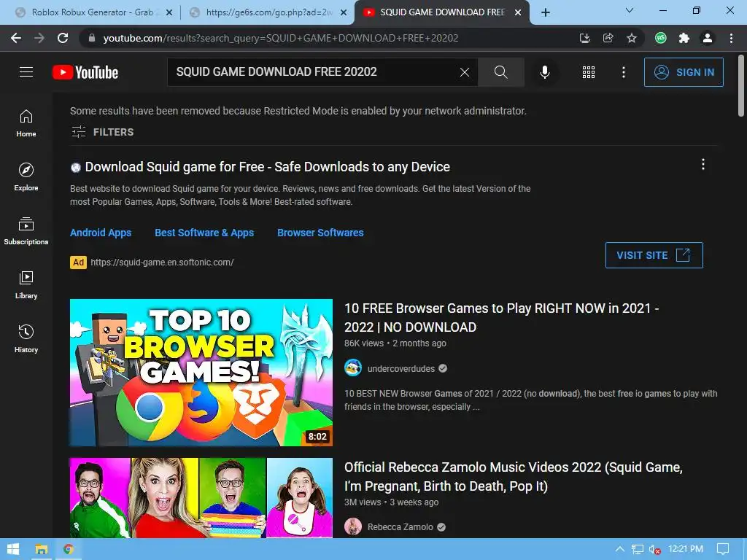Click the magnifier search button
Viewport: 747px width, 560px height.
(500, 72)
